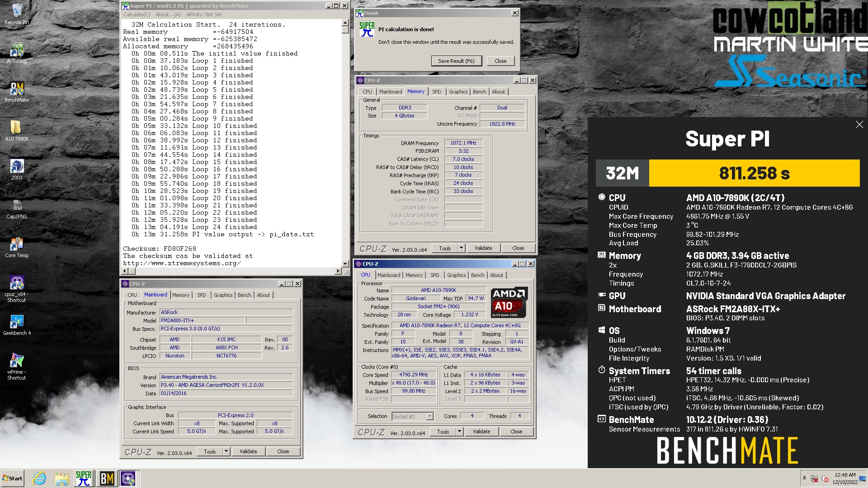Click the Loop 24 finished line
This screenshot has width=868, height=488.
(194, 227)
